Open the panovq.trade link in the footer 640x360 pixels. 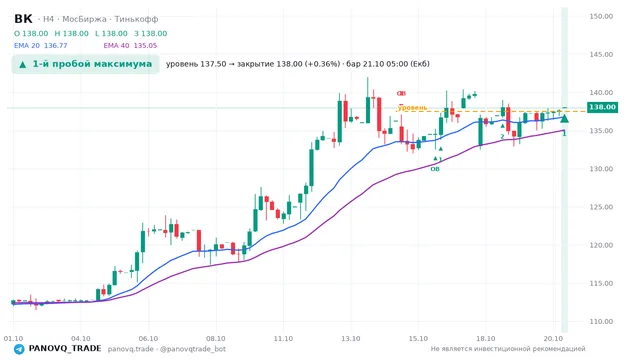click(x=131, y=349)
